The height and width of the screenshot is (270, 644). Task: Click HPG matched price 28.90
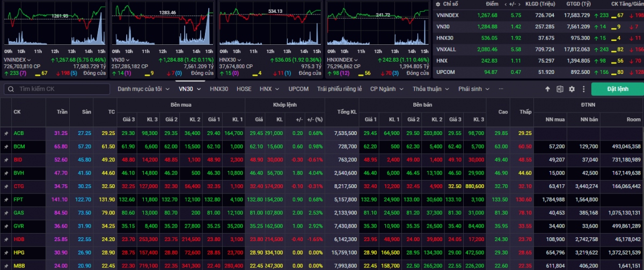[x=256, y=252]
